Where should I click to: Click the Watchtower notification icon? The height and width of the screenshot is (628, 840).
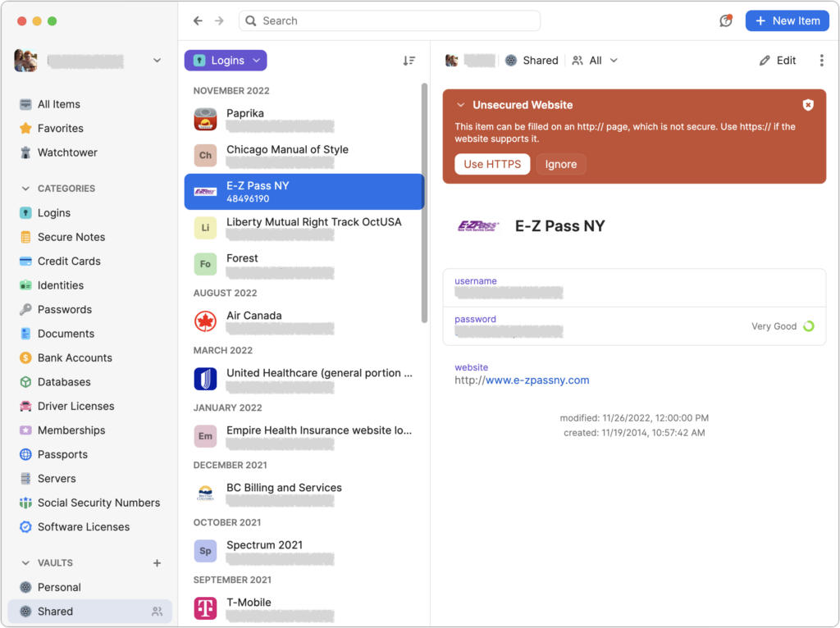point(725,20)
